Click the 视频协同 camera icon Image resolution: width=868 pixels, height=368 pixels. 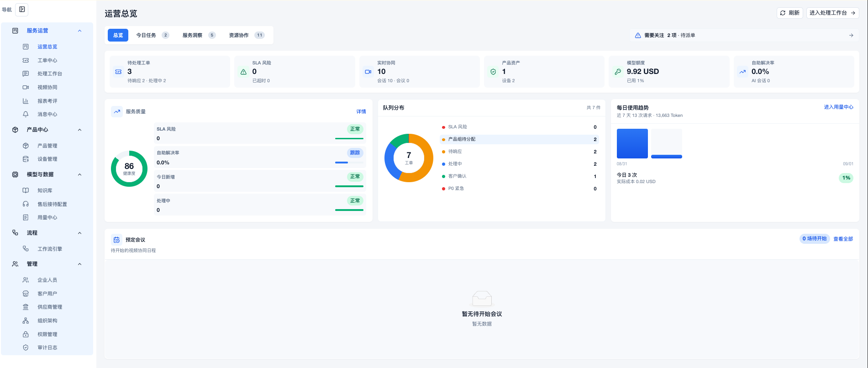pos(26,87)
